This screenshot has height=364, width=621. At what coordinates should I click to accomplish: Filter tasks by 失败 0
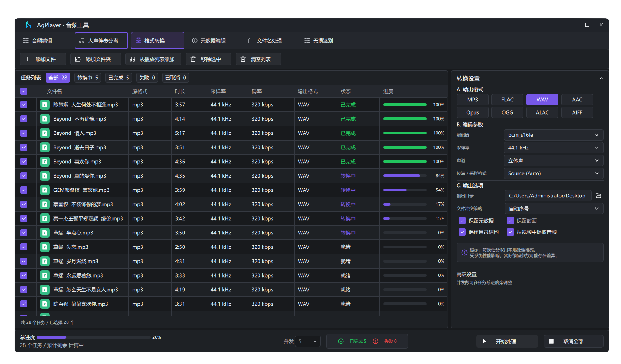[147, 78]
